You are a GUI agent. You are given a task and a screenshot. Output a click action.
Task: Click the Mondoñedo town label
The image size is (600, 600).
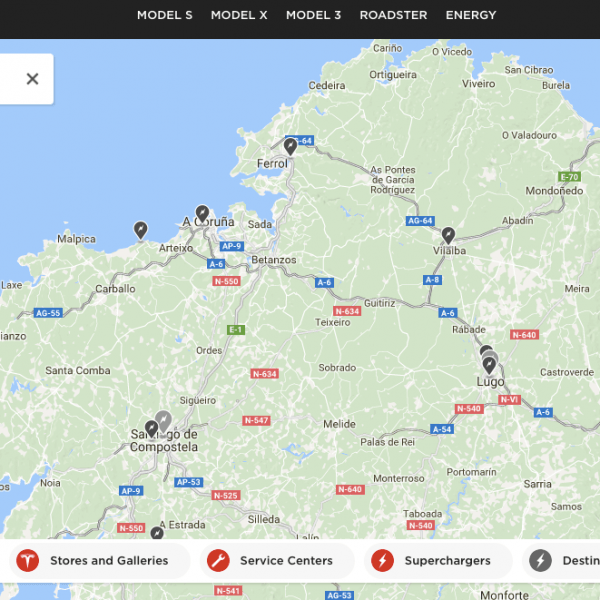pyautogui.click(x=554, y=191)
